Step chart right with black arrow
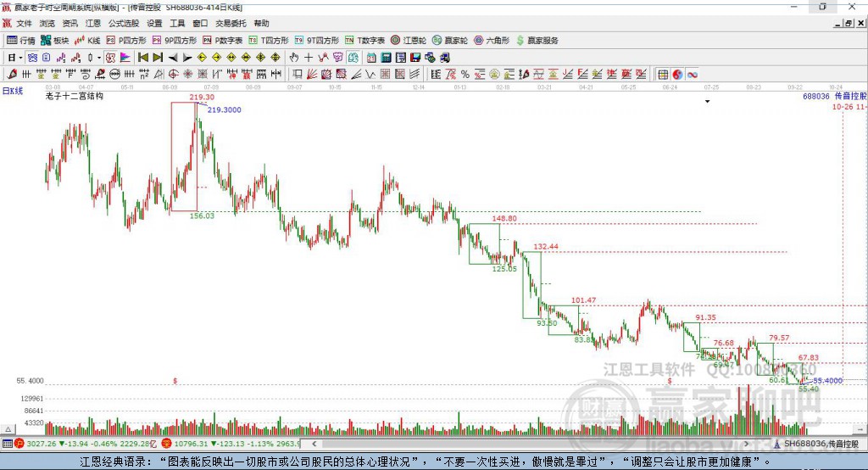This screenshot has height=470, width=868. (187, 58)
